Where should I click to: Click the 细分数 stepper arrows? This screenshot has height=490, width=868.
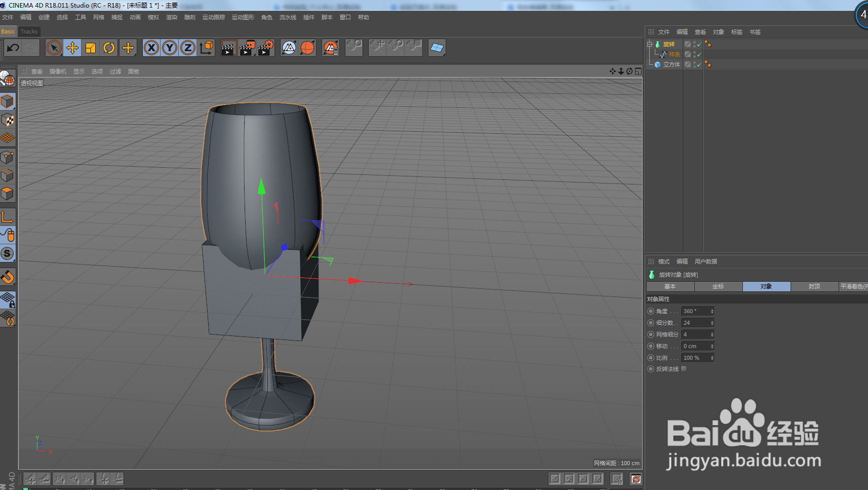coord(712,323)
